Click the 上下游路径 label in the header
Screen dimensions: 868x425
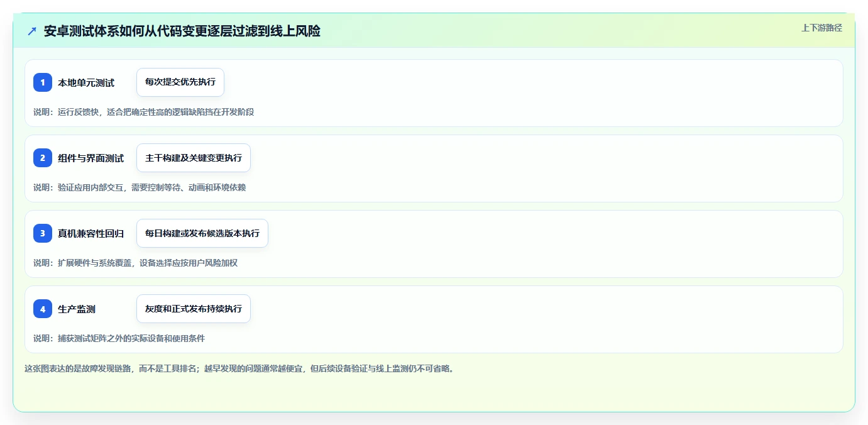(x=821, y=28)
